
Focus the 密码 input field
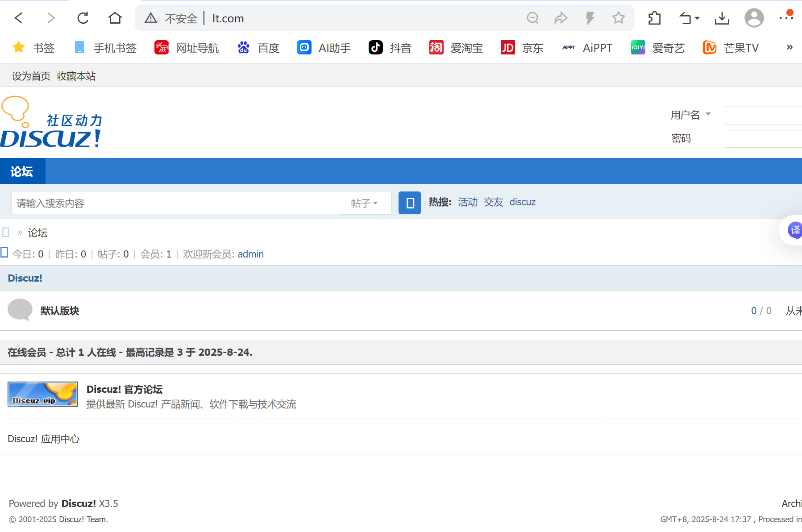point(763,139)
